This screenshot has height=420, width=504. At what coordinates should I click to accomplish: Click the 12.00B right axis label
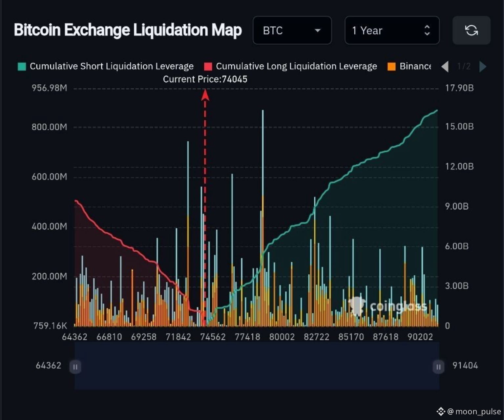tap(459, 167)
